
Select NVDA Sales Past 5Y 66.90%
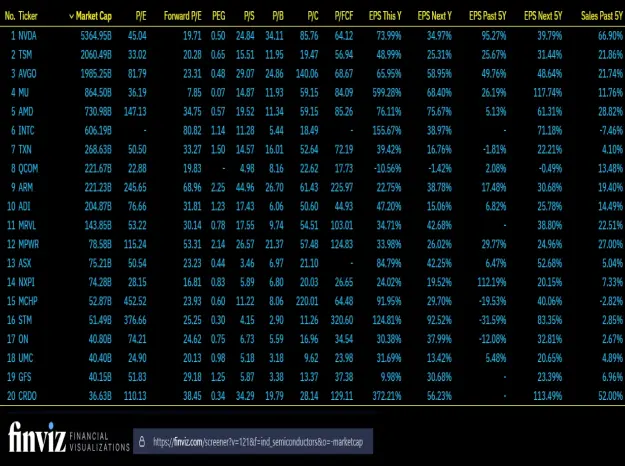pos(610,36)
